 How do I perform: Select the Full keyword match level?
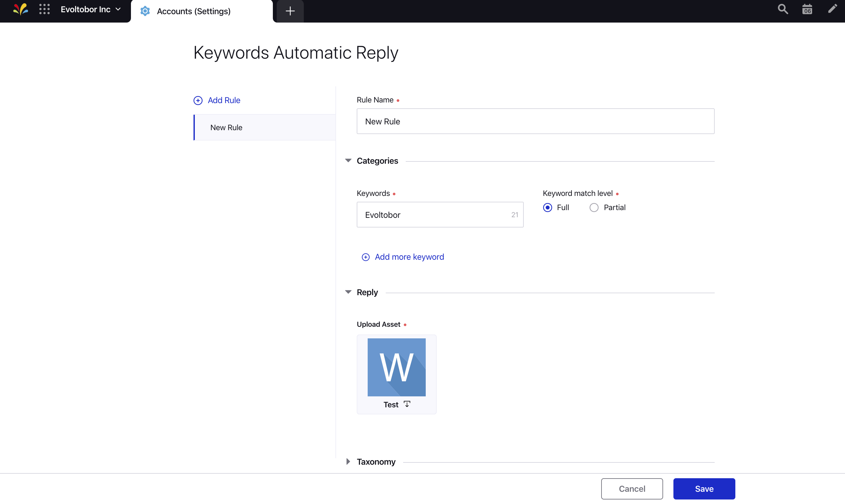click(x=548, y=207)
